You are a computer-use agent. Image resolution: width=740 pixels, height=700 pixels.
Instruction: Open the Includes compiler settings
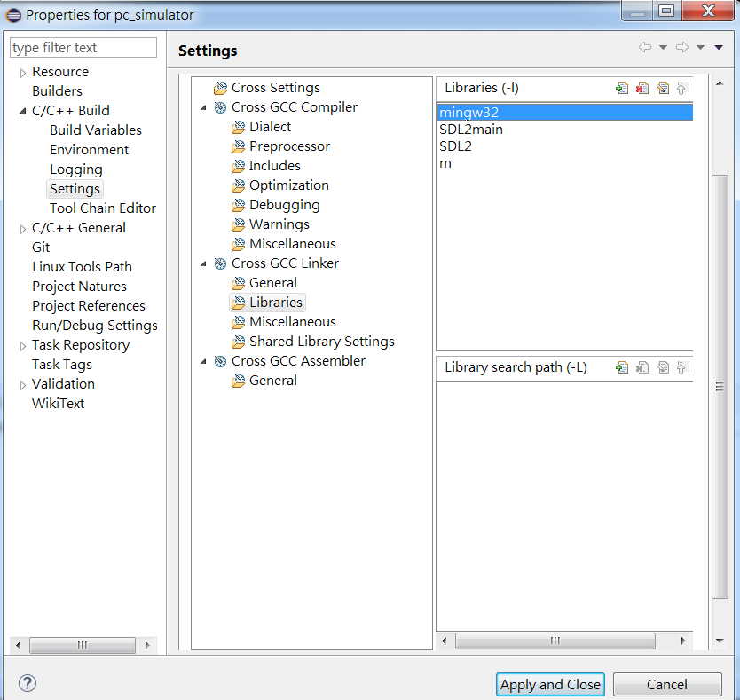tap(274, 166)
